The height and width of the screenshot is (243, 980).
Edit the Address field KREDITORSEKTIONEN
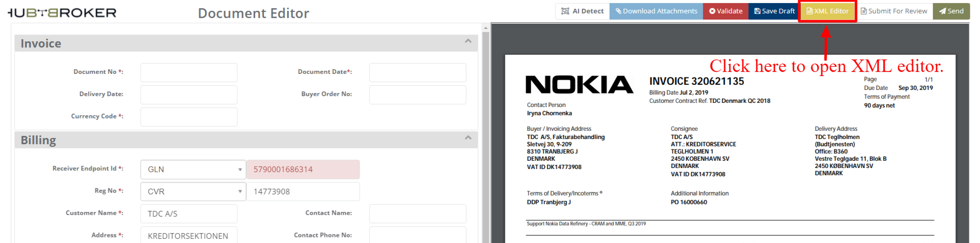click(x=189, y=235)
